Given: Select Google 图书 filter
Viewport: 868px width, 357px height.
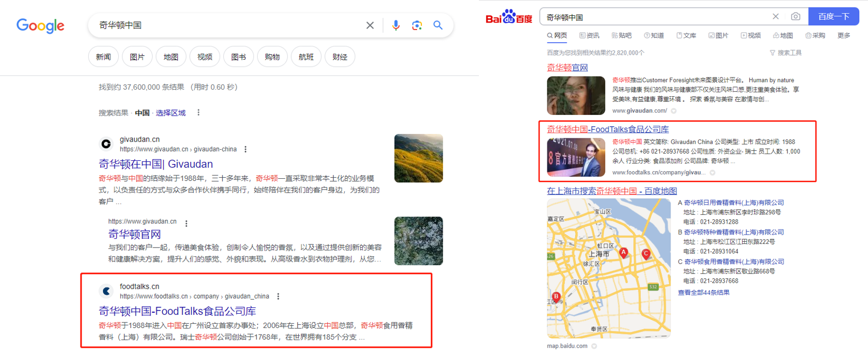Looking at the screenshot, I should (239, 57).
